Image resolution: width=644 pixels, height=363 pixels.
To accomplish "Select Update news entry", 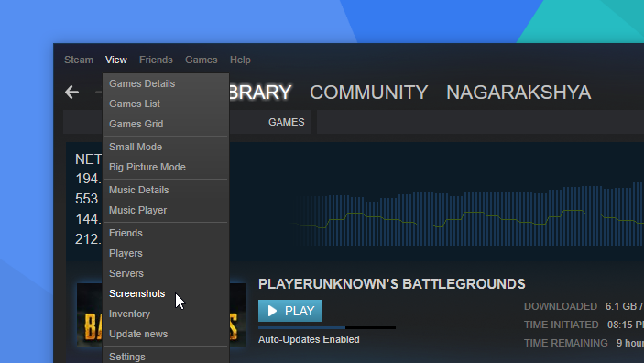I will point(166,334).
